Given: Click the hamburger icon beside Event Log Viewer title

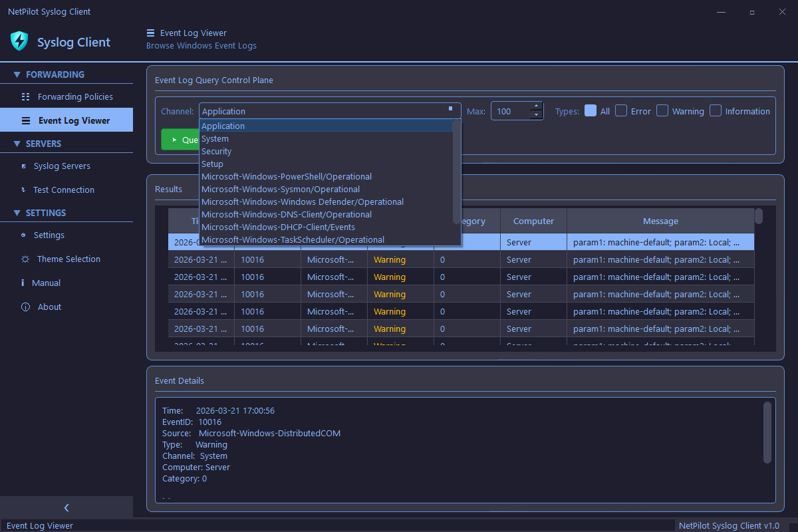Looking at the screenshot, I should click(x=151, y=33).
